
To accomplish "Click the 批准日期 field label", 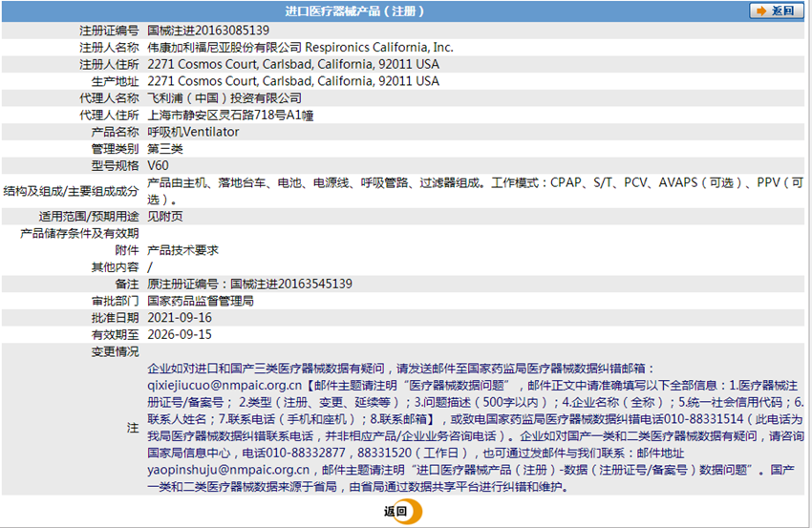I will (x=115, y=318).
